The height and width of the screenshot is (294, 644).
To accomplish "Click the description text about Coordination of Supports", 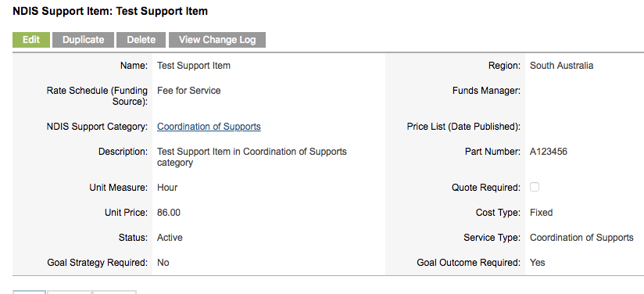I will coord(252,157).
